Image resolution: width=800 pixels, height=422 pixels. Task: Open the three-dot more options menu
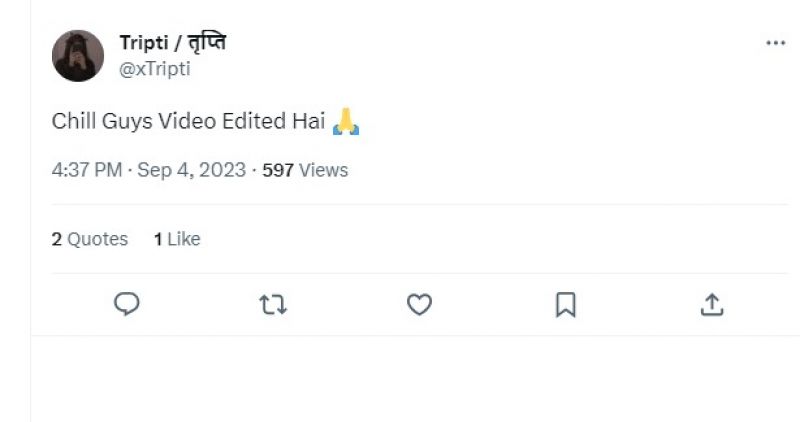tap(775, 44)
